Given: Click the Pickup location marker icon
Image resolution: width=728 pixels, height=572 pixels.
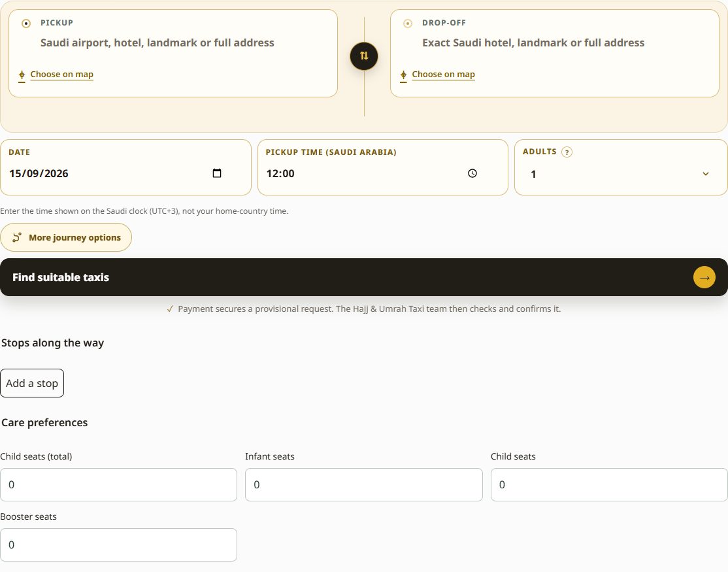Looking at the screenshot, I should [x=26, y=24].
